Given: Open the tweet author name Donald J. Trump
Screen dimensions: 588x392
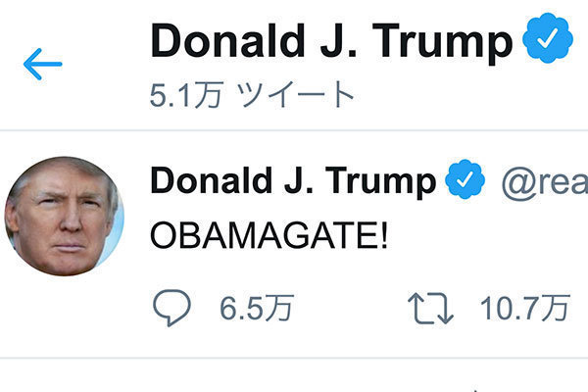Looking at the screenshot, I should click(x=292, y=180).
